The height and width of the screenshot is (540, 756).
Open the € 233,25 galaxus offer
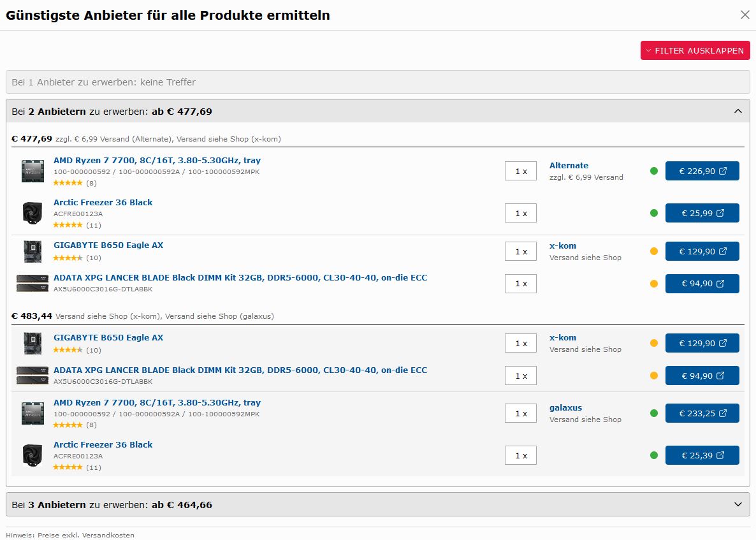[702, 413]
